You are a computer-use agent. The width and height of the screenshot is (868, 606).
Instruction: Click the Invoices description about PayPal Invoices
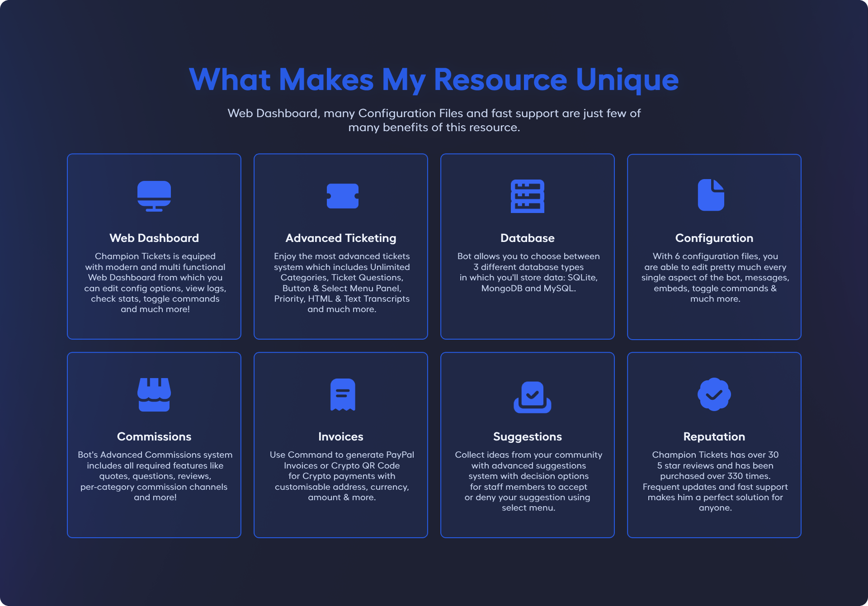coord(342,476)
